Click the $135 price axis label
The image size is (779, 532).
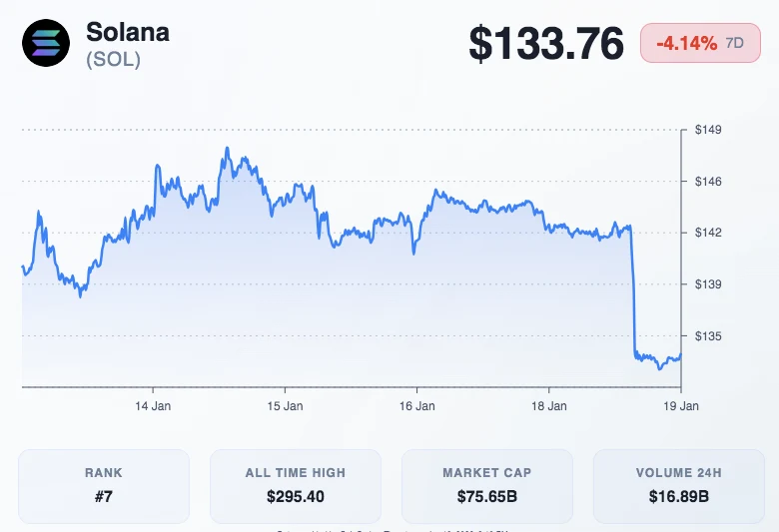tap(708, 336)
